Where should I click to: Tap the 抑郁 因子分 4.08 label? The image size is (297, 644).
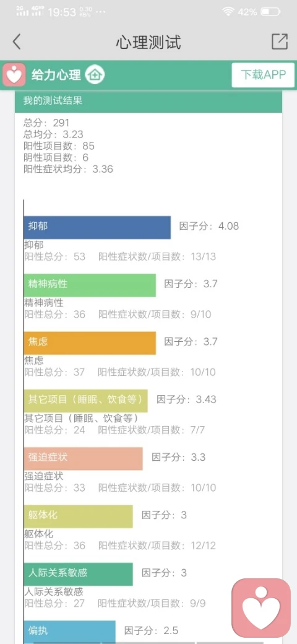pos(209,226)
